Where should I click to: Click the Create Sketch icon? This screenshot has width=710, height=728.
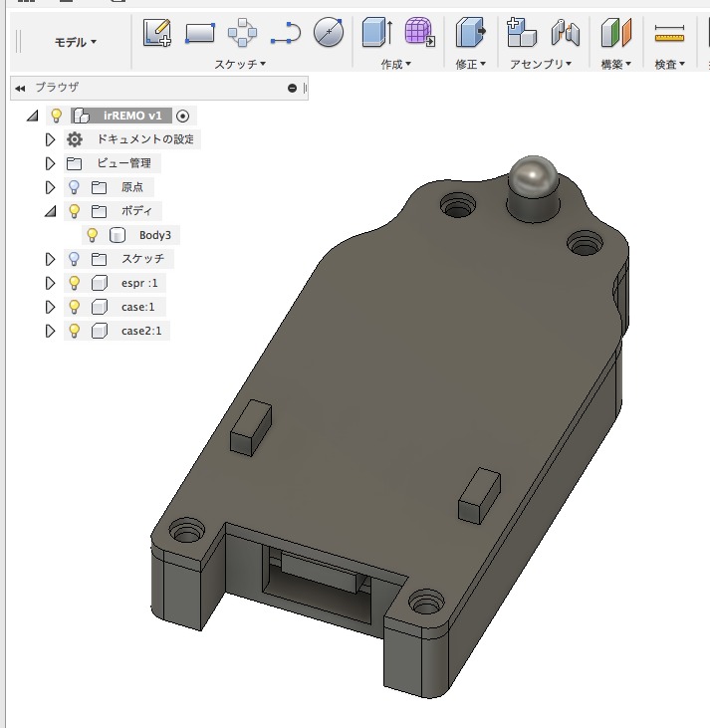coord(157,33)
